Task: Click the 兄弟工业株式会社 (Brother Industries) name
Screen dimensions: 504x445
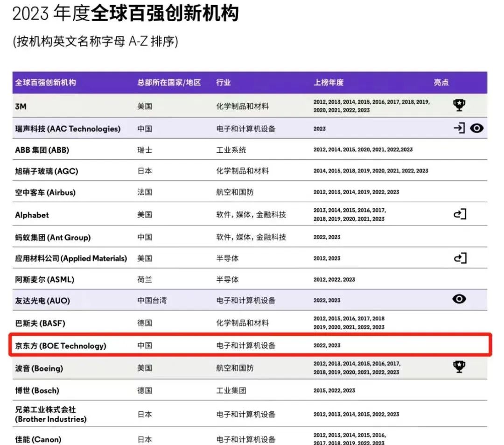Action: (51, 414)
